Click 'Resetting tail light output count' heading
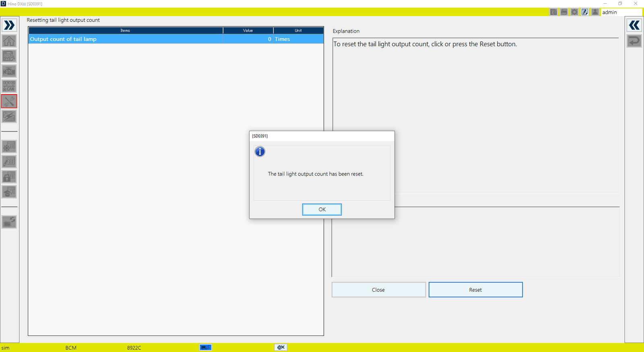Screen dimensions: 644x352 (x=63, y=20)
